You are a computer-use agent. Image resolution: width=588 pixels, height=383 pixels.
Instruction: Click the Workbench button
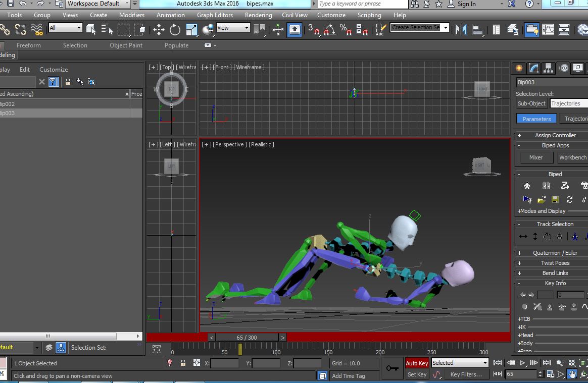click(x=572, y=157)
